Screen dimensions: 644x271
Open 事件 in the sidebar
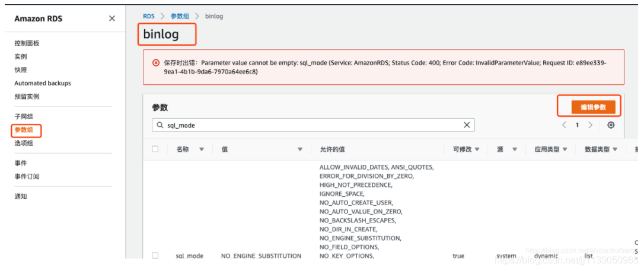(21, 163)
